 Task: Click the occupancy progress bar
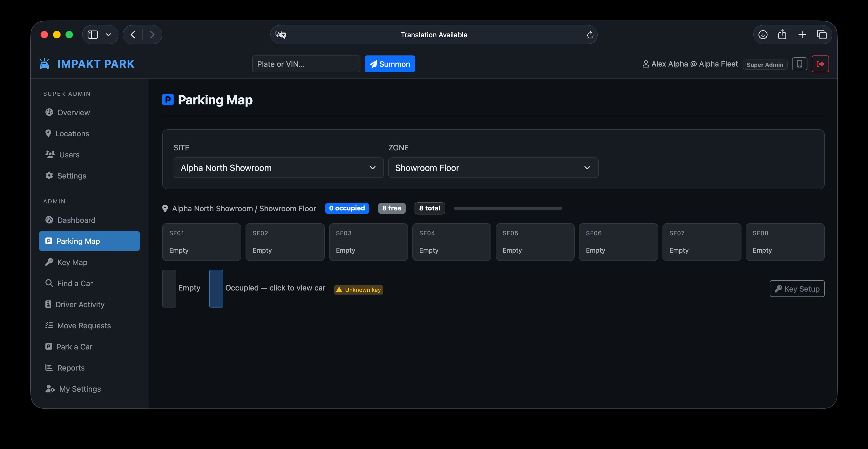coord(508,208)
